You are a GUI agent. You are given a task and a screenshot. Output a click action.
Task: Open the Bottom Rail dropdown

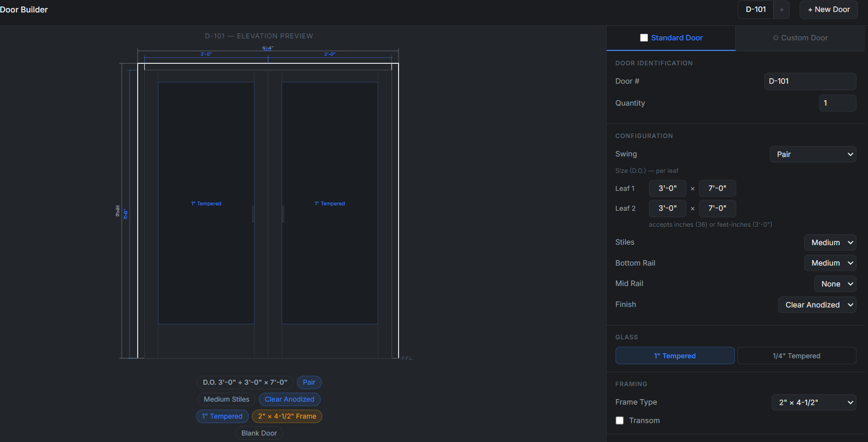pos(830,263)
